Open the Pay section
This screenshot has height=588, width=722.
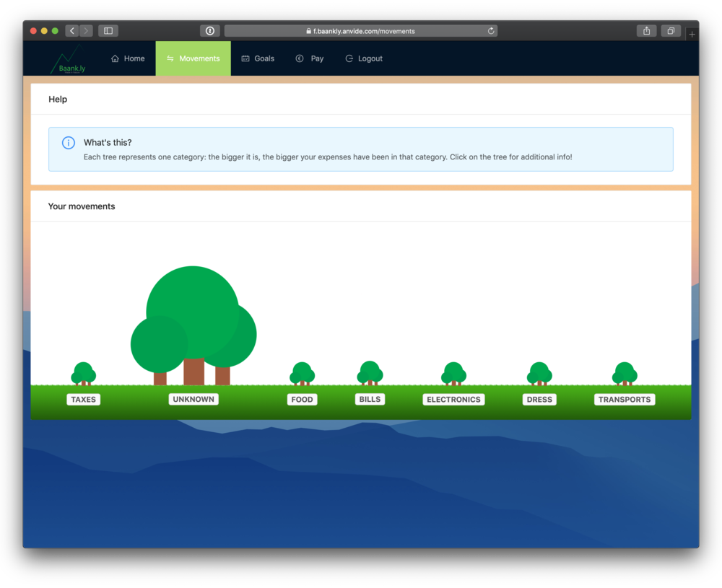(310, 58)
